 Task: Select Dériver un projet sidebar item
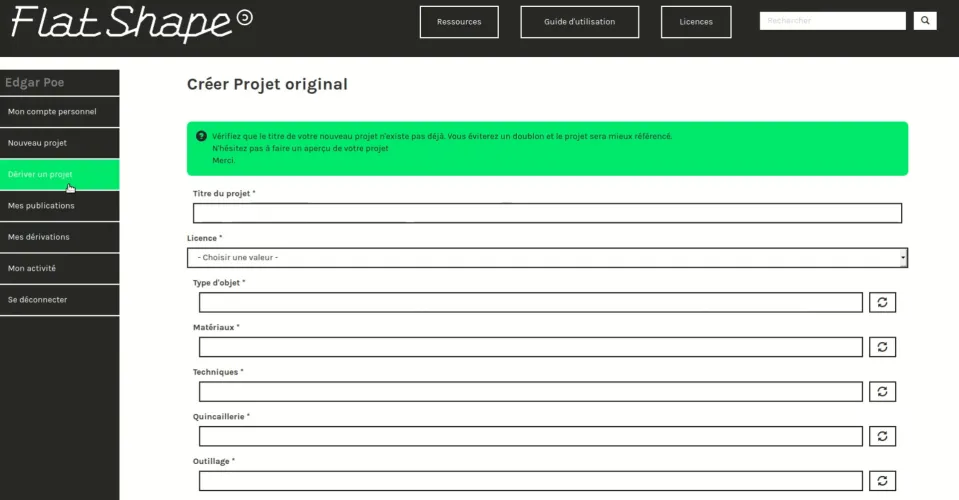pos(59,174)
